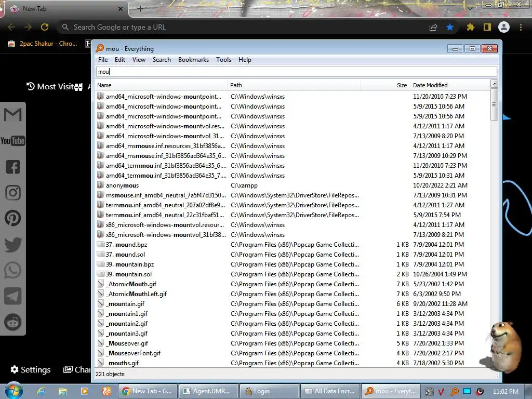The height and width of the screenshot is (399, 532).
Task: Select the 'anonymous' folder in C:\xampp
Action: 293,185
